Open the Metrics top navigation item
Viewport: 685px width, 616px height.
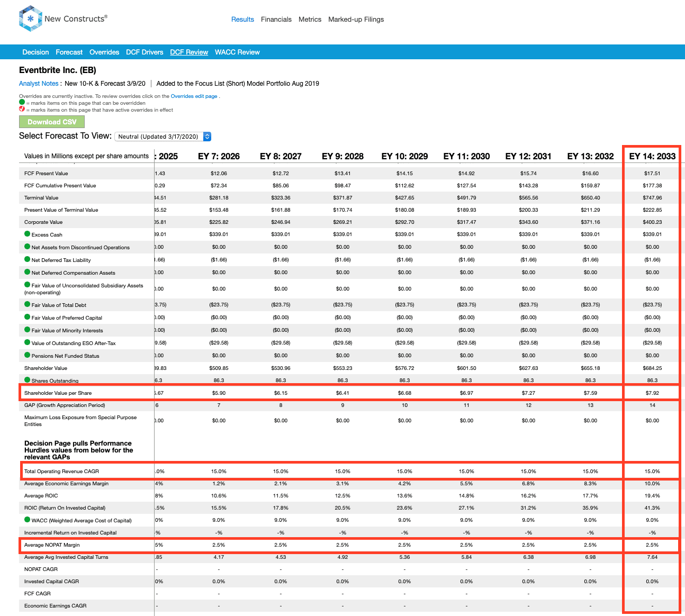310,20
